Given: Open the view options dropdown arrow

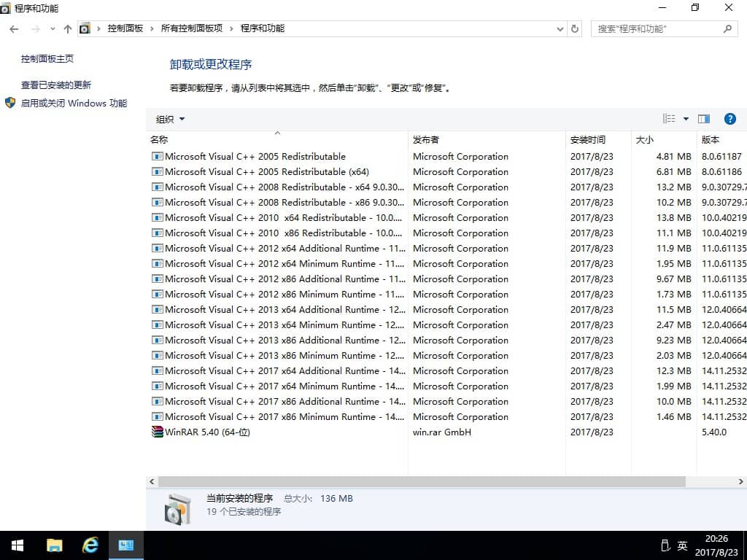Looking at the screenshot, I should (x=686, y=119).
